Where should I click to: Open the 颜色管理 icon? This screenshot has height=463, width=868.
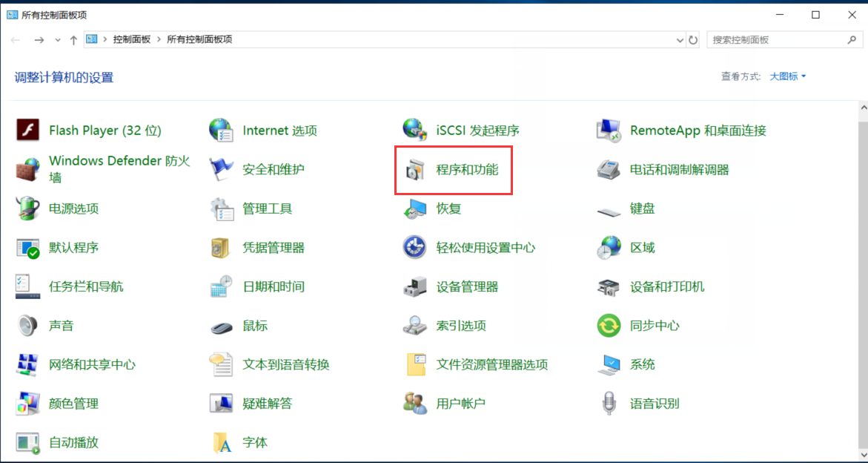pos(27,403)
